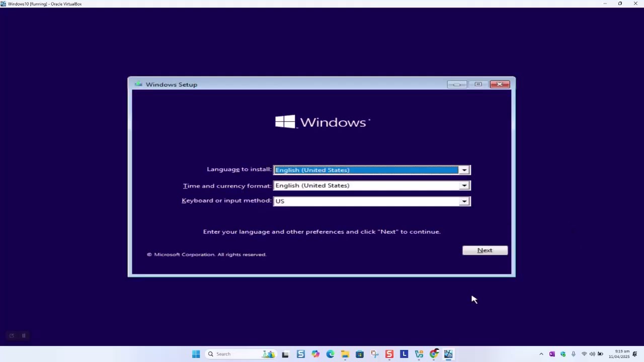Open File Explorer from the taskbar
Viewport: 644px width, 362px height.
tap(345, 354)
